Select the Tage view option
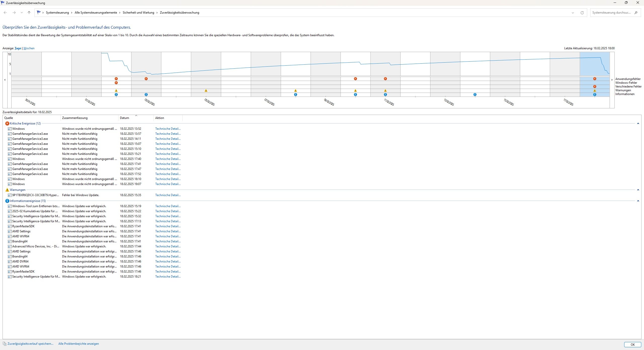Viewport: 644px width, 350px height. tap(18, 48)
